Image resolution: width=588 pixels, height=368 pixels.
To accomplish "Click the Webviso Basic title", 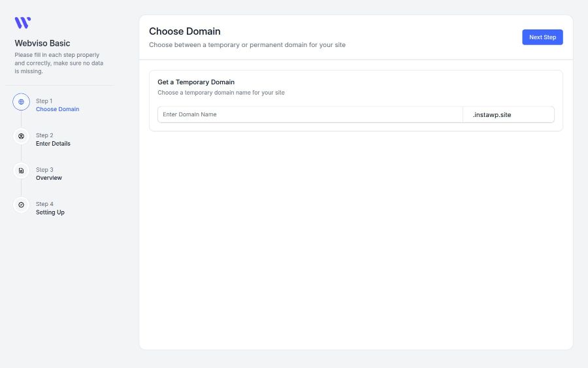I will 42,43.
